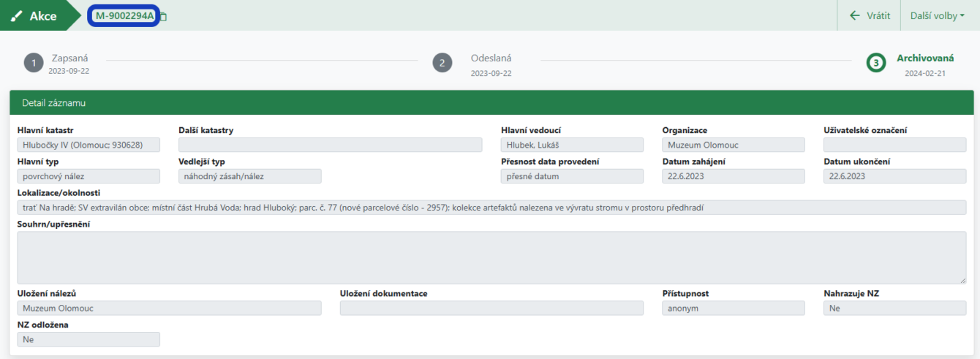
Task: Click the brush icon beside Akce
Action: (x=17, y=16)
